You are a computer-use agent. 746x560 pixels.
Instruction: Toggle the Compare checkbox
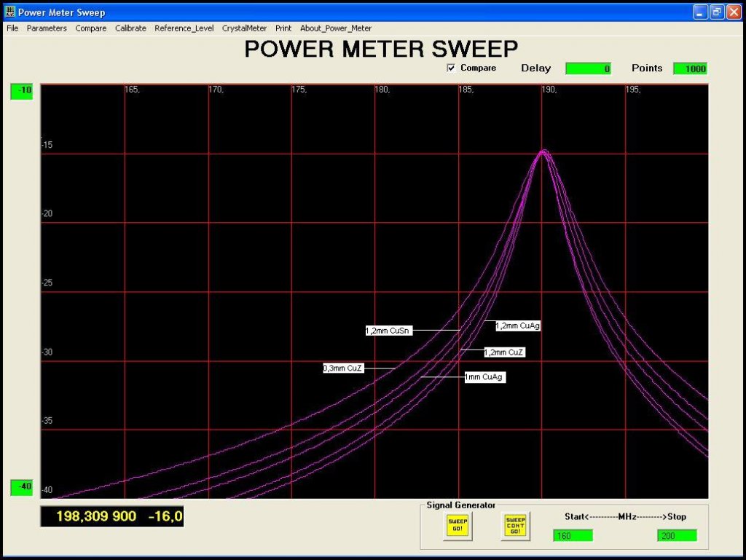click(451, 68)
